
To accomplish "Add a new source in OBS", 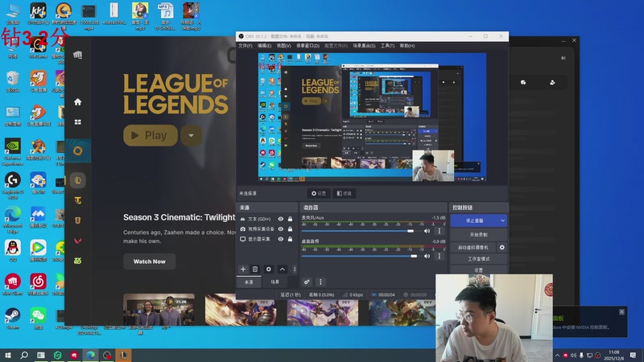I will point(243,269).
